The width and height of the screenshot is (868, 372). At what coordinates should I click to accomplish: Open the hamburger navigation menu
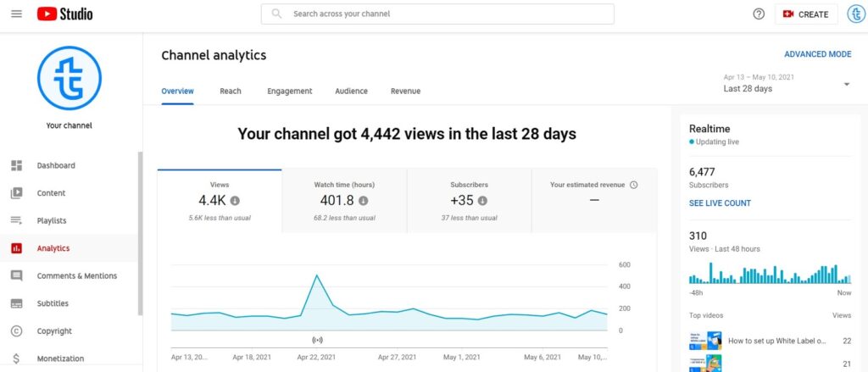point(16,14)
